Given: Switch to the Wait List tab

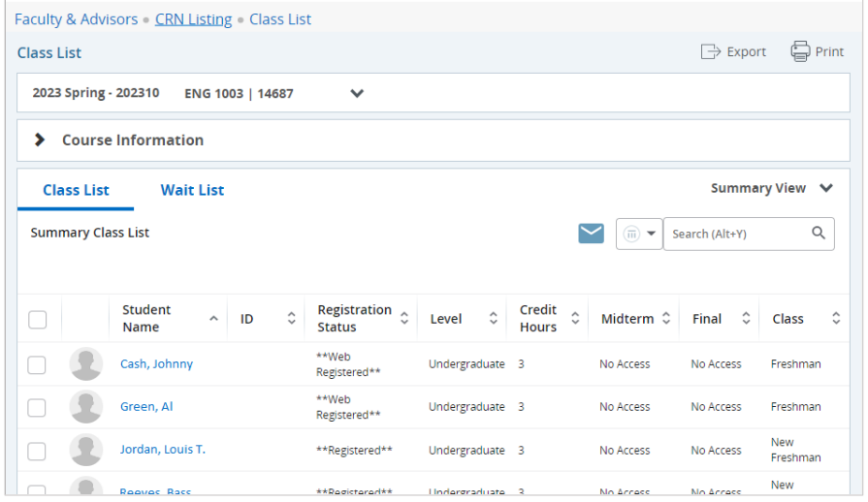Looking at the screenshot, I should coord(192,190).
